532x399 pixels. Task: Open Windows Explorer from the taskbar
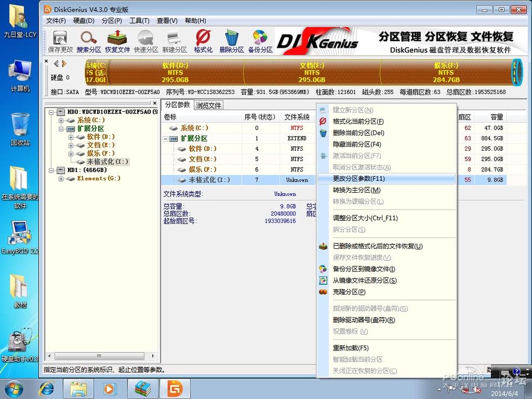(78, 389)
